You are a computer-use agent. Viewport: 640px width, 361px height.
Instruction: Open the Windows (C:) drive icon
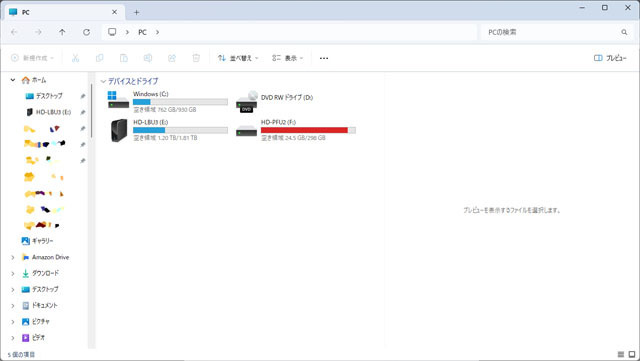pos(118,100)
